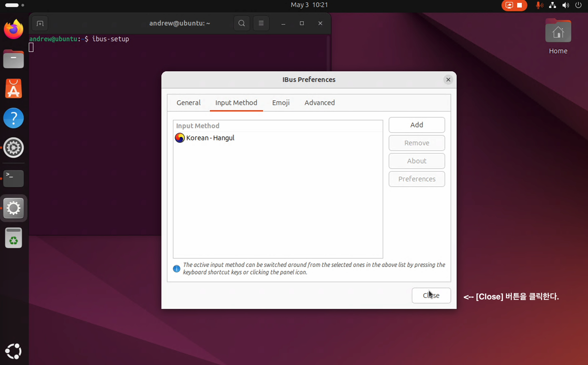Image resolution: width=588 pixels, height=365 pixels.
Task: Open the Help question-mark icon
Action: 13,118
